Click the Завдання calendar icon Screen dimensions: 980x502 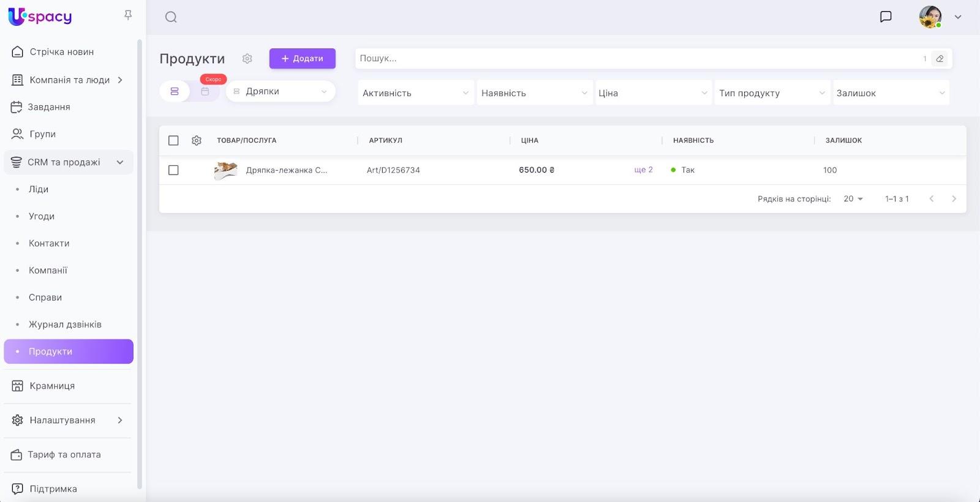point(17,107)
